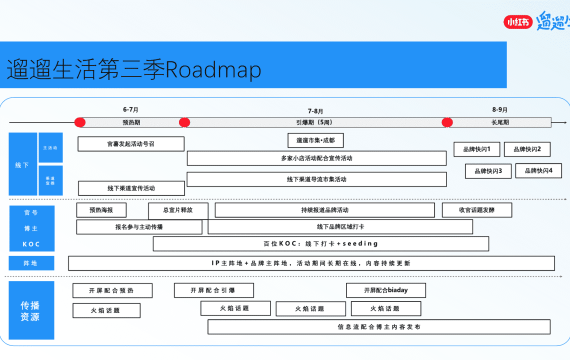Click the 预热海报 box
This screenshot has width=570, height=360.
point(101,210)
